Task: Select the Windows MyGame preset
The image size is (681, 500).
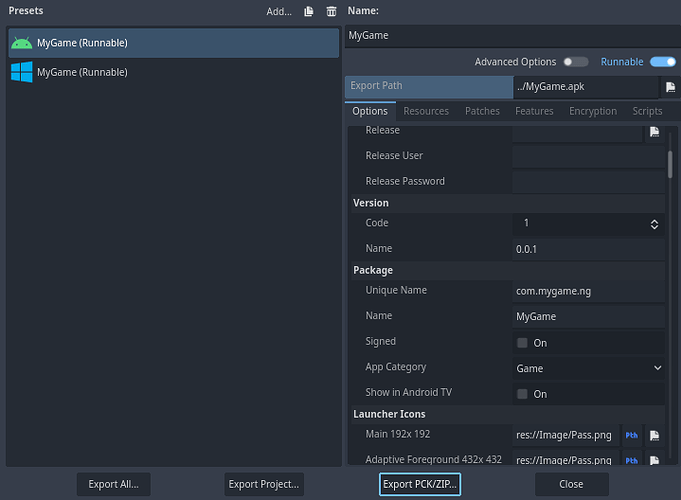Action: pos(172,72)
